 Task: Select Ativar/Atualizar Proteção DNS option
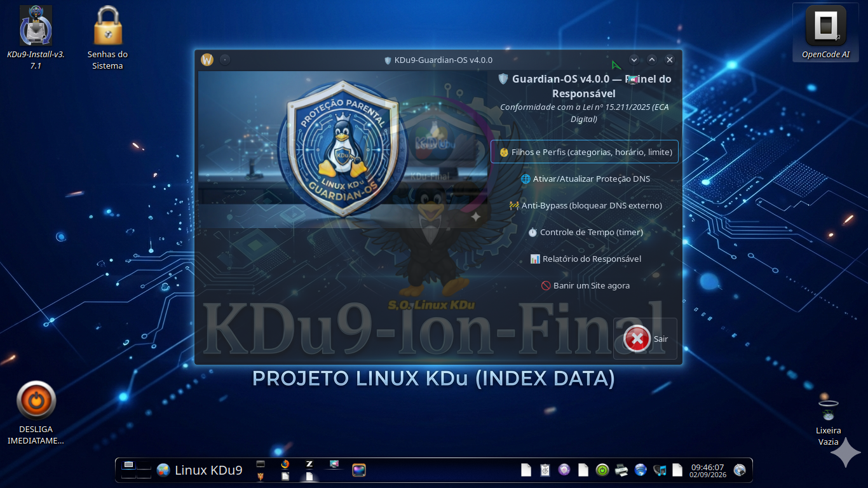coord(585,179)
